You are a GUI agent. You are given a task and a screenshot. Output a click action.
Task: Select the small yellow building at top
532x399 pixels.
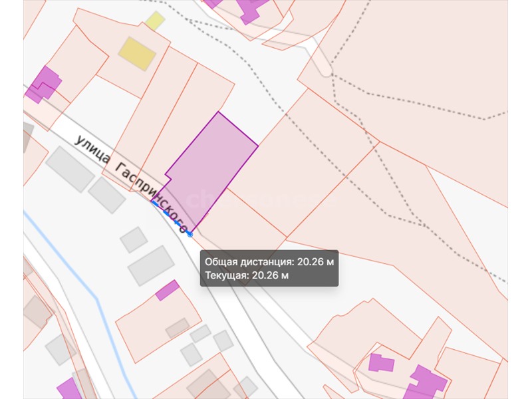(x=155, y=21)
